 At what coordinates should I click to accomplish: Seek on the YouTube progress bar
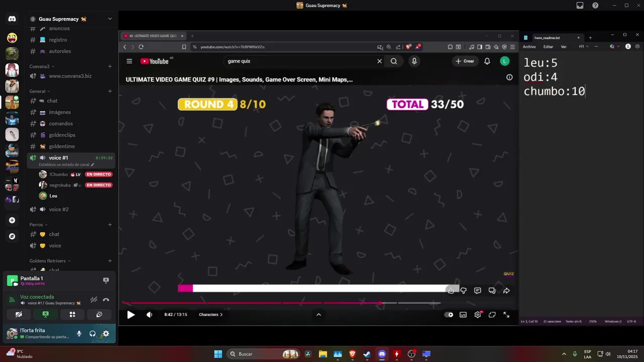click(x=281, y=303)
